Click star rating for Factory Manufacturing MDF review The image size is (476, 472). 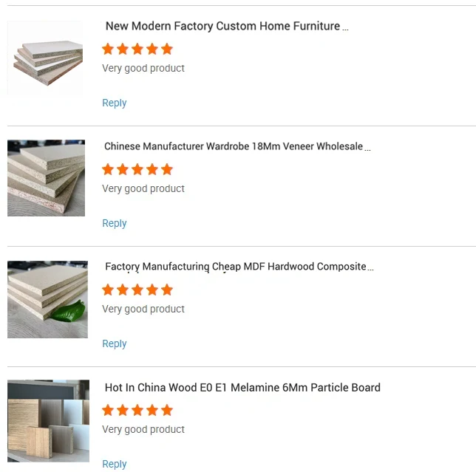coord(137,290)
